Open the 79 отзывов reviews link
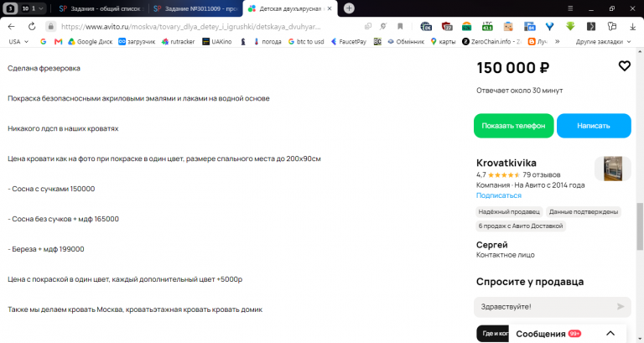Screen dimensions: 644x343 pyautogui.click(x=542, y=174)
